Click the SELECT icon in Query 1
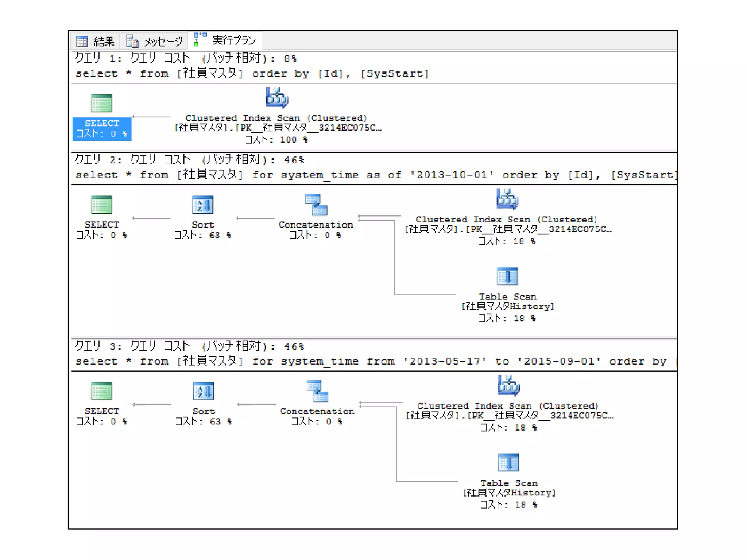Screen dimensions: 747x560 tap(101, 103)
